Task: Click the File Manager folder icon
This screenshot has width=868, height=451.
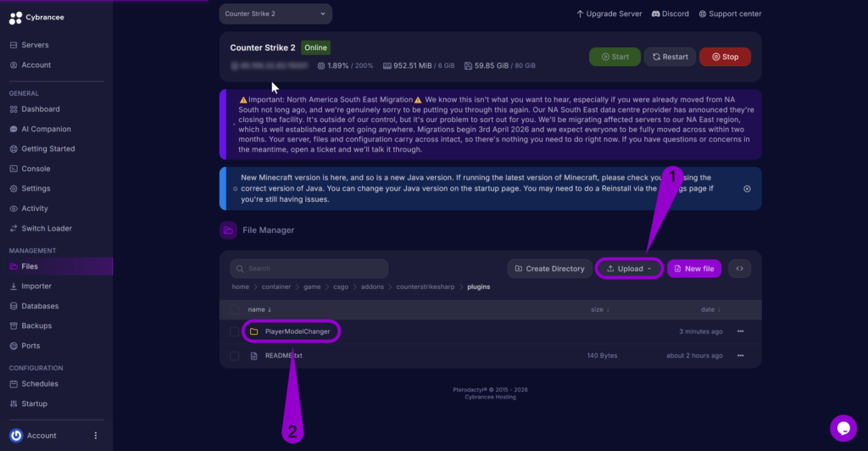Action: click(x=228, y=231)
